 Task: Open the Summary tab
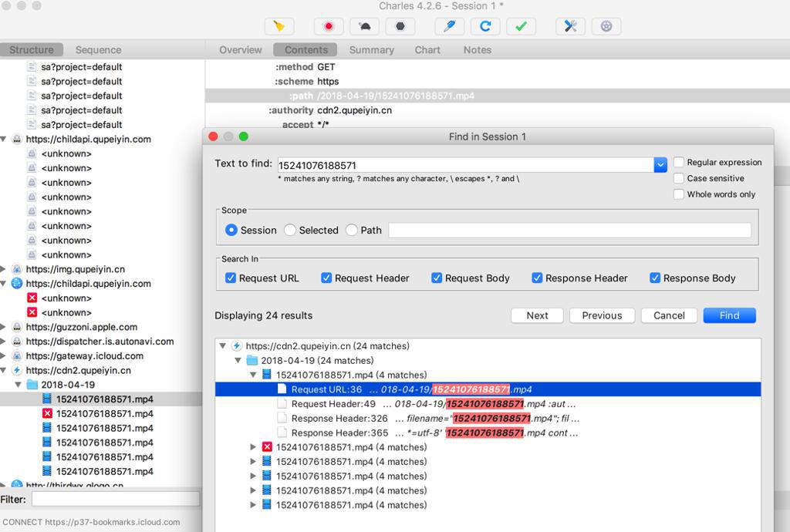(x=372, y=50)
